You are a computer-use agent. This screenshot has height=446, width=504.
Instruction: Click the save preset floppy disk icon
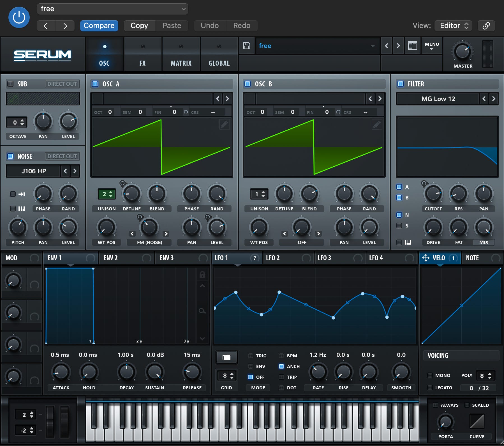(x=247, y=46)
